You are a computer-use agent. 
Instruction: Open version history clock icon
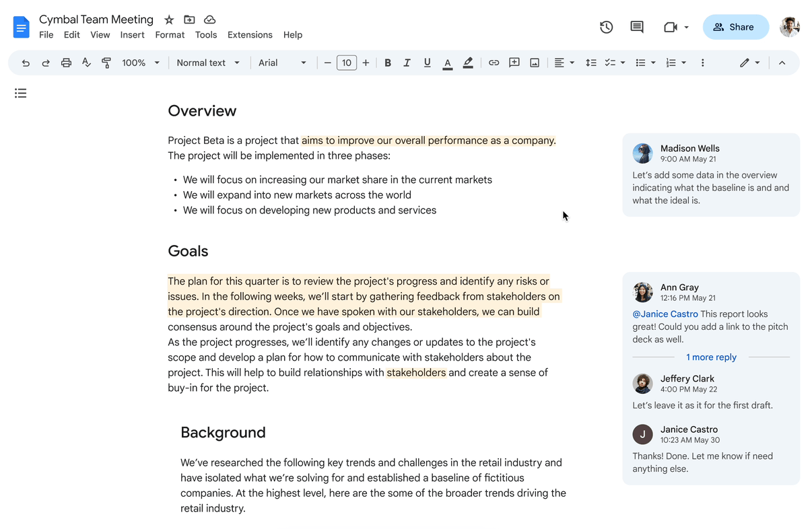606,27
